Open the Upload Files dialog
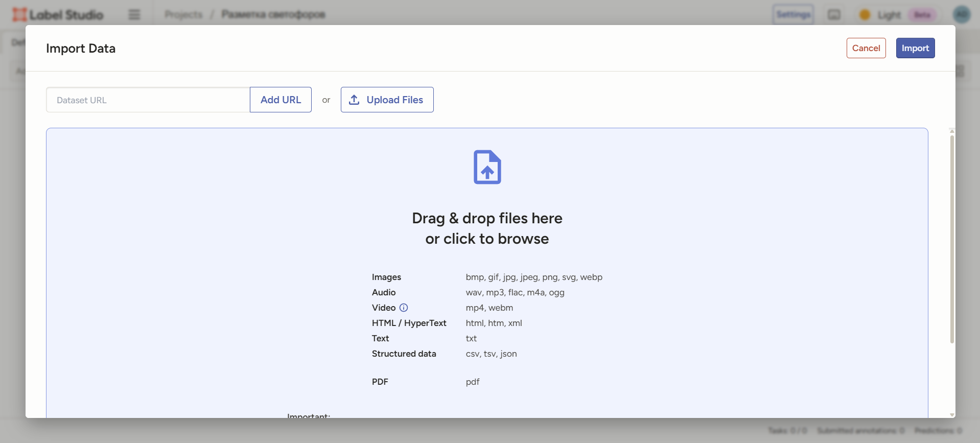The image size is (980, 443). coord(387,100)
